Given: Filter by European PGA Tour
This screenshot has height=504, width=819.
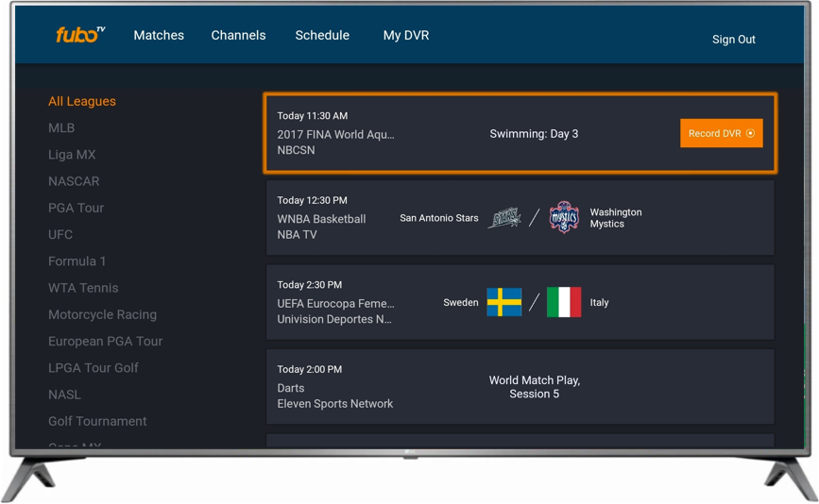Looking at the screenshot, I should pyautogui.click(x=105, y=342).
